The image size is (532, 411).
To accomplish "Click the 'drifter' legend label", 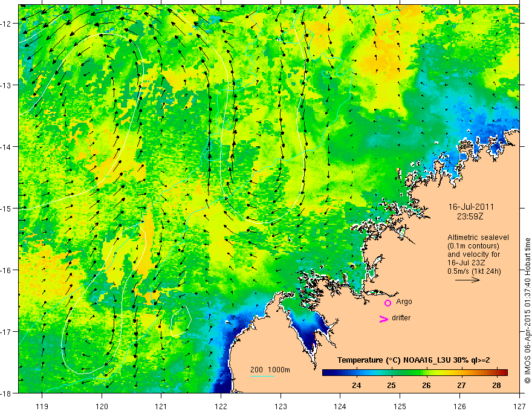I will pyautogui.click(x=401, y=318).
